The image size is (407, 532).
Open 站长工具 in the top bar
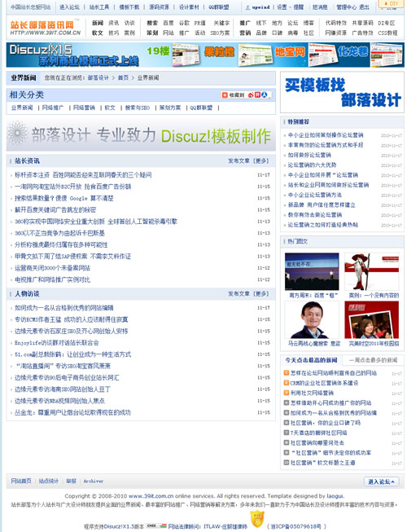99,7
